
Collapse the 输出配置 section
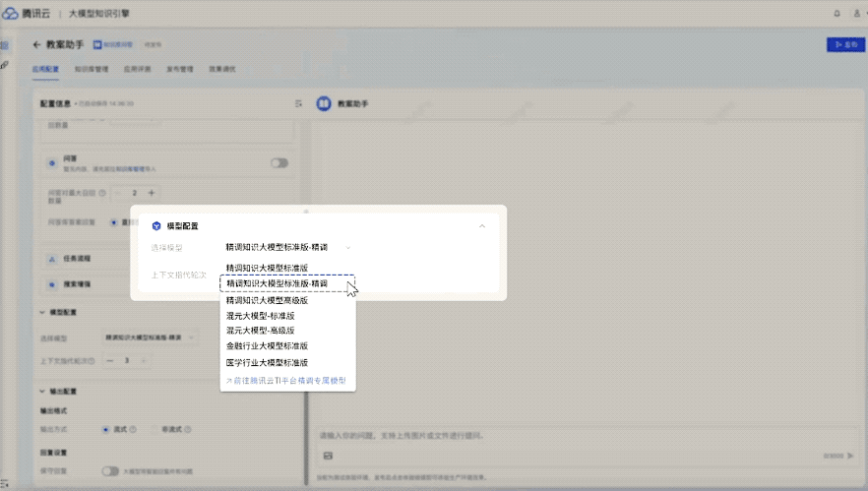(42, 392)
